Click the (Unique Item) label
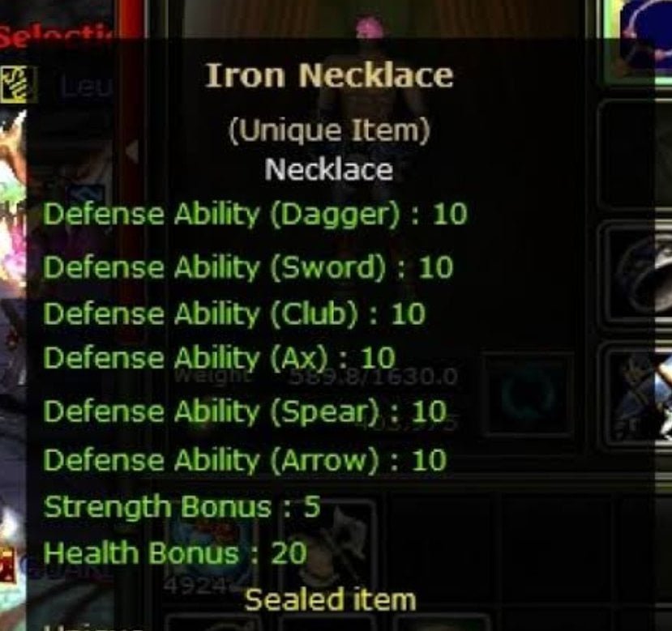This screenshot has height=631, width=672. click(x=329, y=130)
